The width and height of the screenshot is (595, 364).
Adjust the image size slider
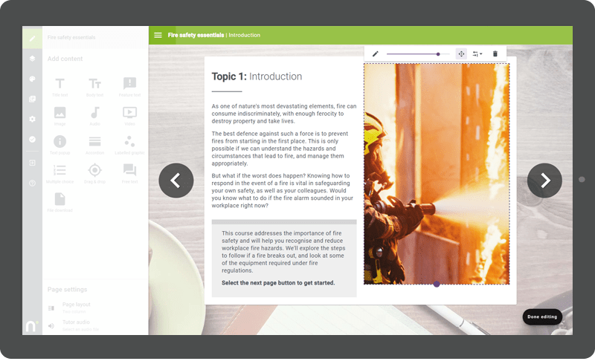coord(438,53)
